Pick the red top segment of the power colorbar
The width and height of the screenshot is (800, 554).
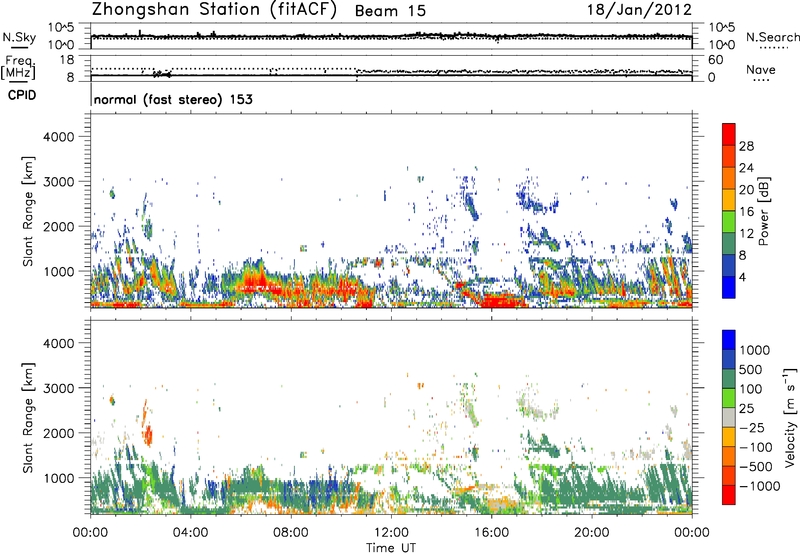tap(729, 132)
